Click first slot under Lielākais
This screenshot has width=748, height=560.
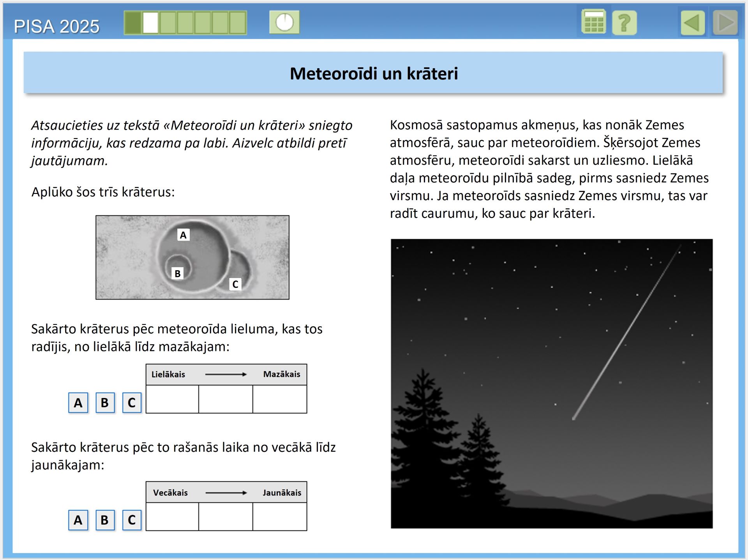point(172,399)
